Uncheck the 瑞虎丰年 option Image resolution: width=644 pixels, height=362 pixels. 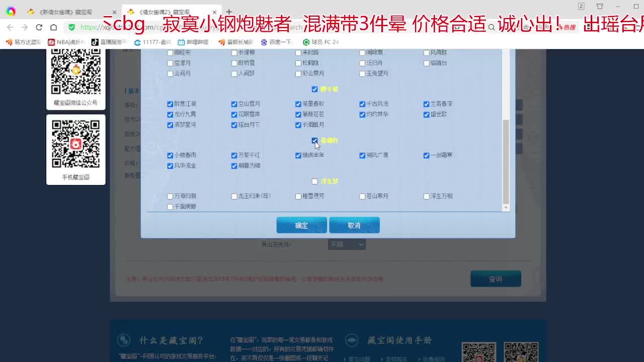(x=298, y=155)
